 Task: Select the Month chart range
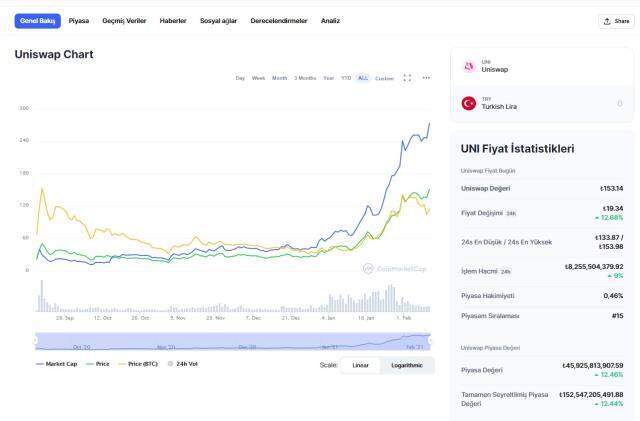[x=280, y=78]
